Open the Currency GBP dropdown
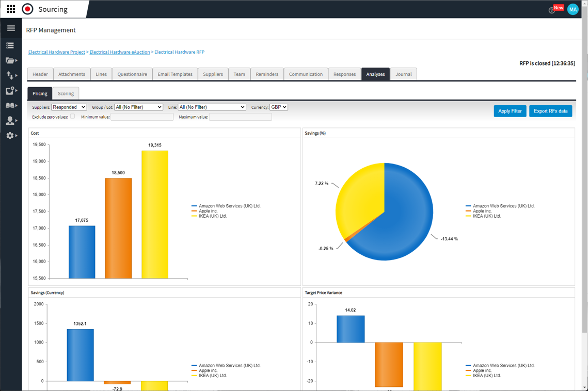588x391 pixels. click(278, 107)
